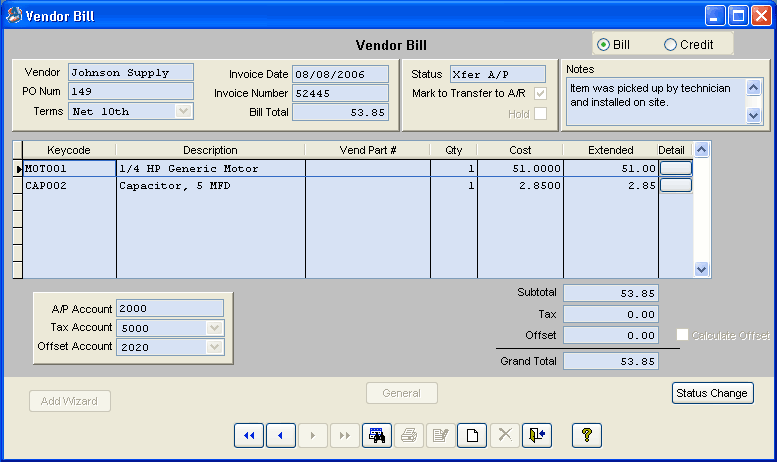Open the binoculars search icon
This screenshot has height=462, width=777.
coord(377,435)
